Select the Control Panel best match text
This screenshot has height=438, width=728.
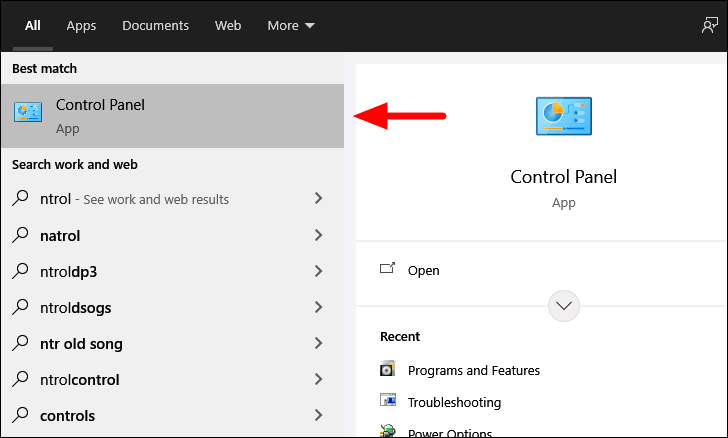100,105
